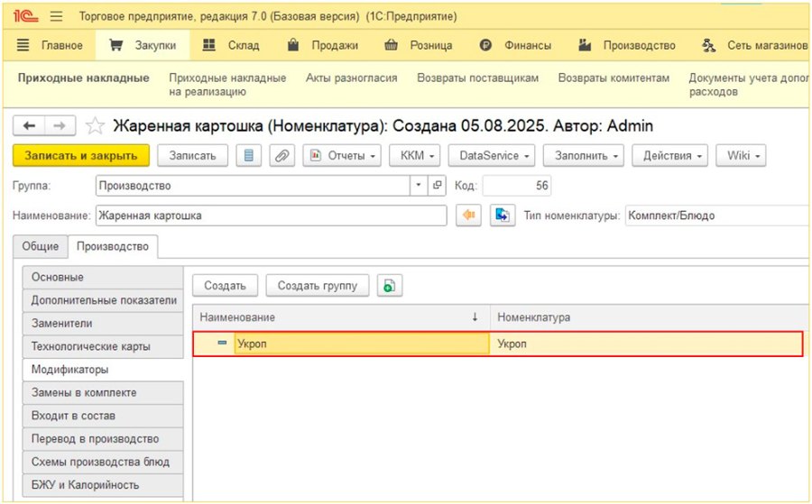Click the orange arrow icon next to Наименование

click(468, 215)
